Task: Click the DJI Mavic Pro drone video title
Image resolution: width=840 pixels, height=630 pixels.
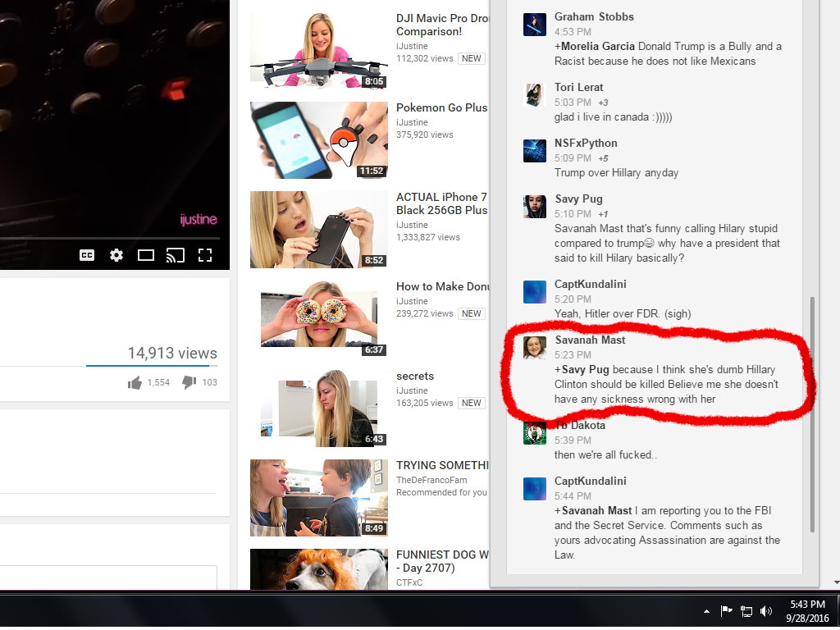Action: tap(441, 25)
